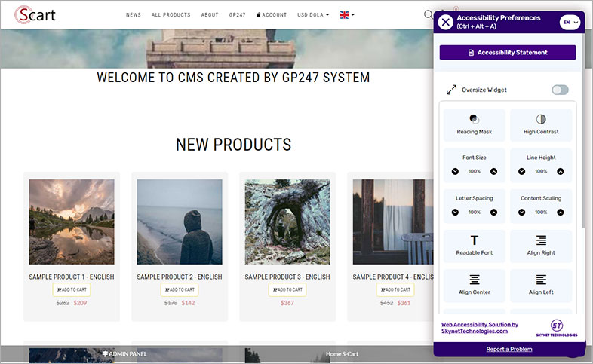Open the UK flag language selector
This screenshot has width=593, height=364.
tap(346, 15)
